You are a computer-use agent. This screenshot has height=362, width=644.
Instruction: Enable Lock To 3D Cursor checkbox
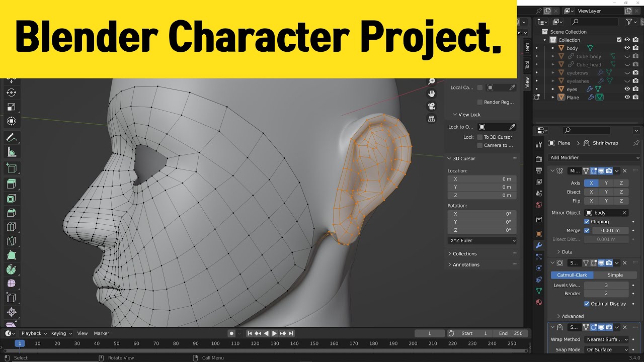coord(479,137)
